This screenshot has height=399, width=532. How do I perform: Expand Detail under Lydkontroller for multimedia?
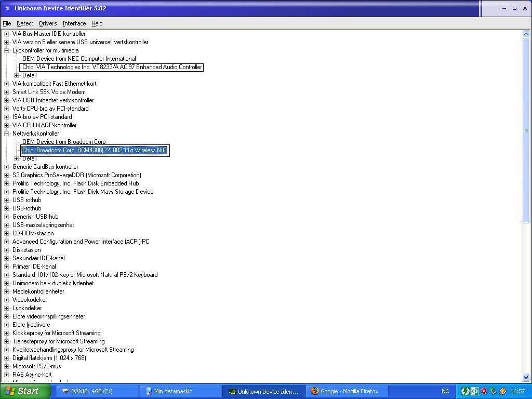16,75
